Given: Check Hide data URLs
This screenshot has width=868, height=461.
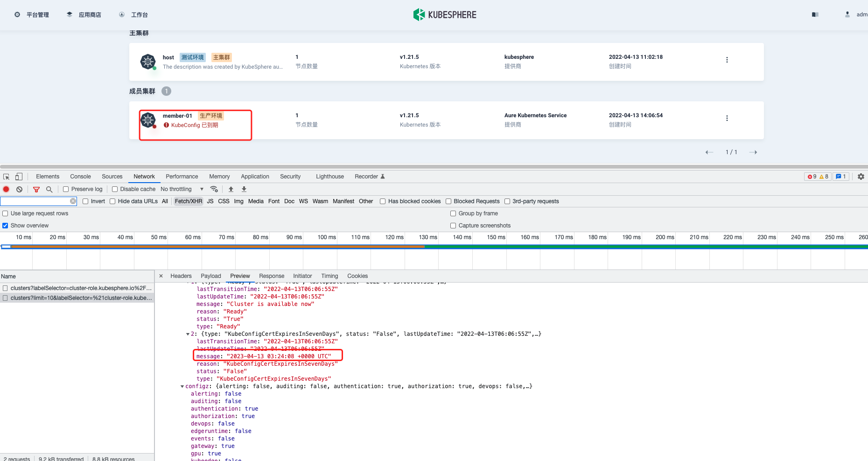Looking at the screenshot, I should (x=112, y=201).
